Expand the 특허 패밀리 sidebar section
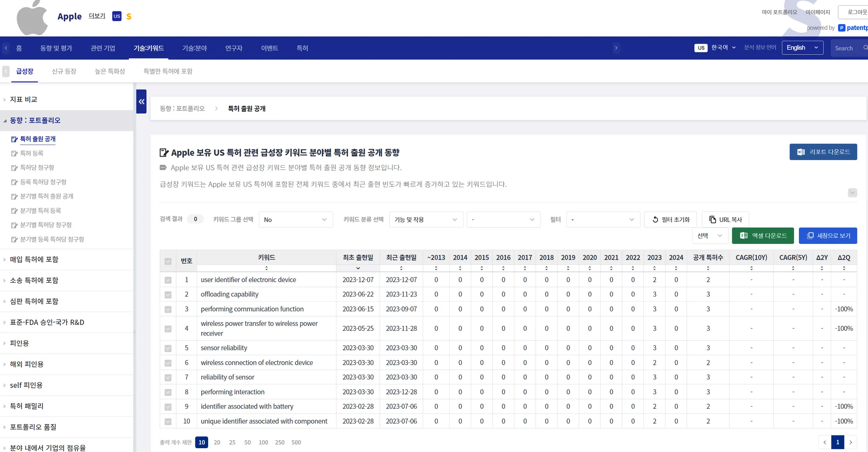The height and width of the screenshot is (452, 868). coord(27,406)
